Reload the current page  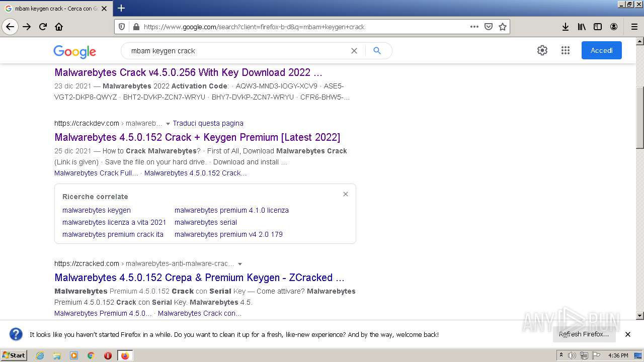pos(43,27)
